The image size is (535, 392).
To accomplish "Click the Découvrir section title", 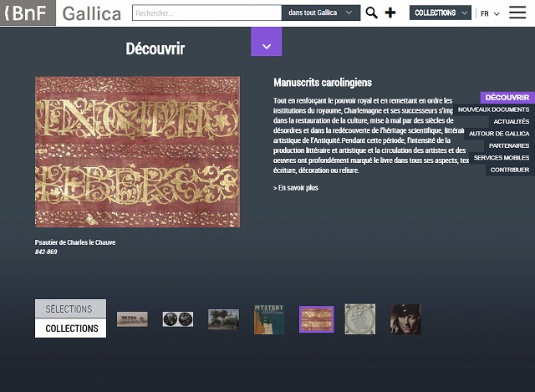I will point(155,48).
